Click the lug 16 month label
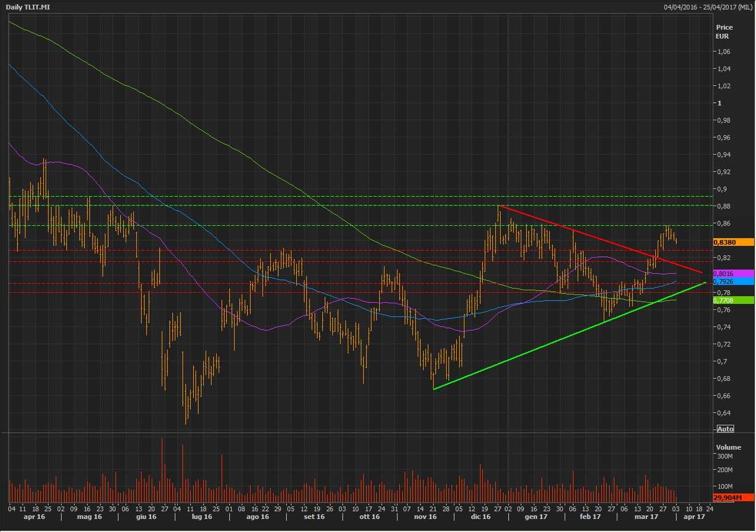 [201, 517]
